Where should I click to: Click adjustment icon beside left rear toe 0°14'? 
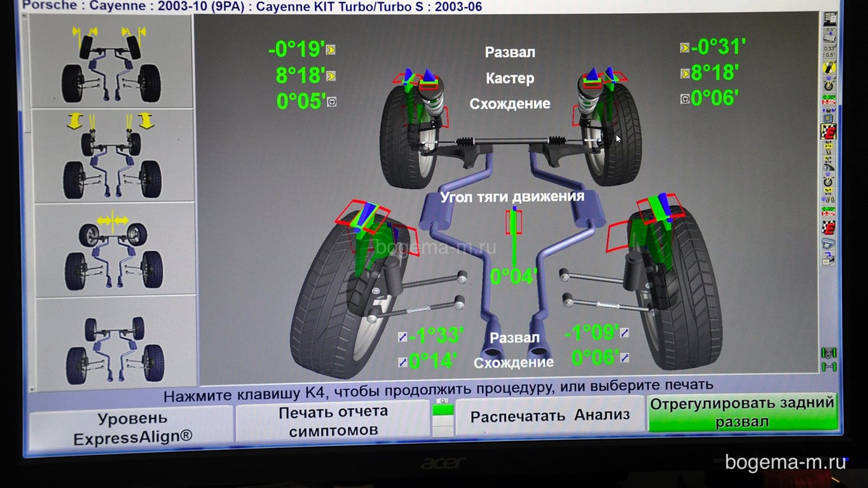click(402, 362)
